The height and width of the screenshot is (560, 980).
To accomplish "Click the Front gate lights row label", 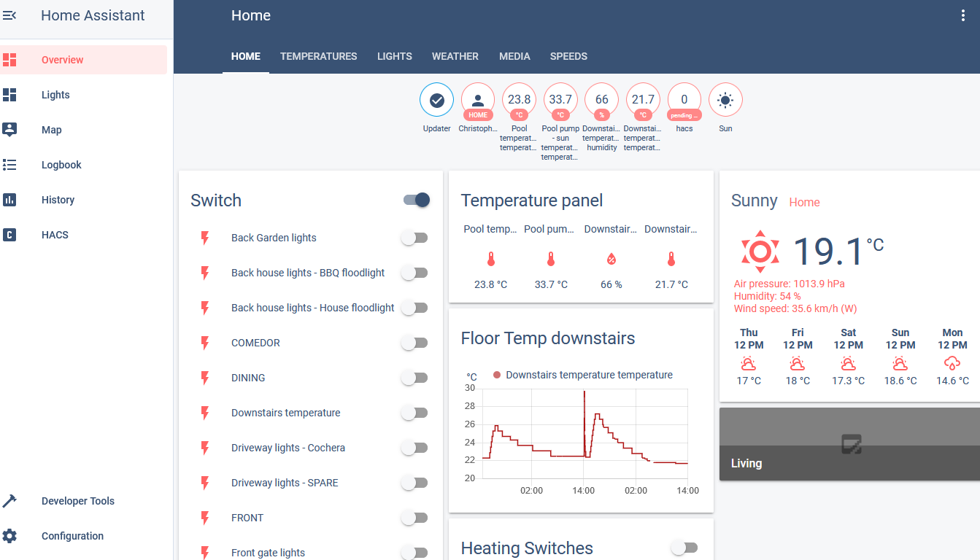I will [x=268, y=553].
